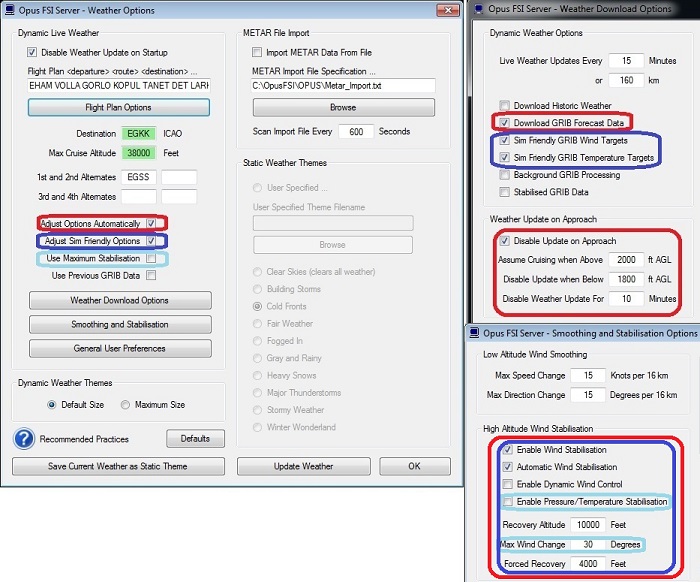Open General User Preferences
Viewport: 700px width, 582px height.
(120, 349)
